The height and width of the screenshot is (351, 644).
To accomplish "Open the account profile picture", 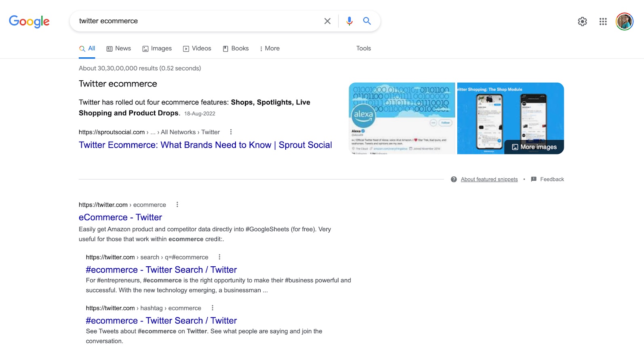I will click(x=625, y=21).
